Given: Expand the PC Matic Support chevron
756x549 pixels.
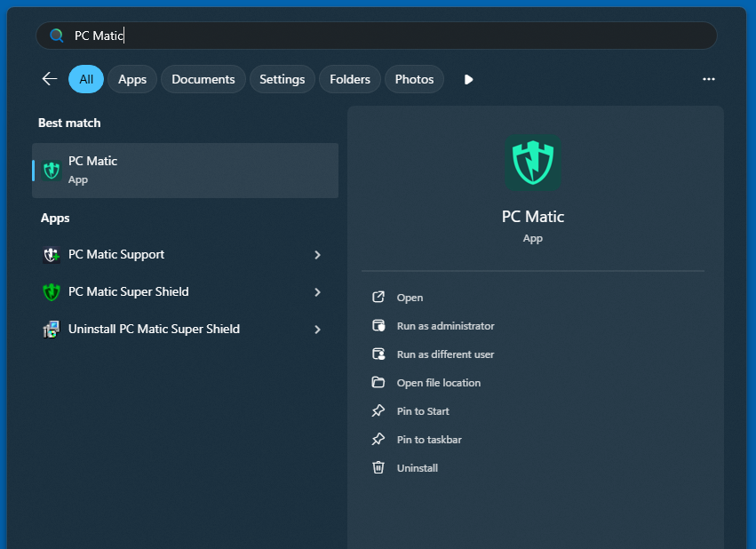Looking at the screenshot, I should click(317, 254).
